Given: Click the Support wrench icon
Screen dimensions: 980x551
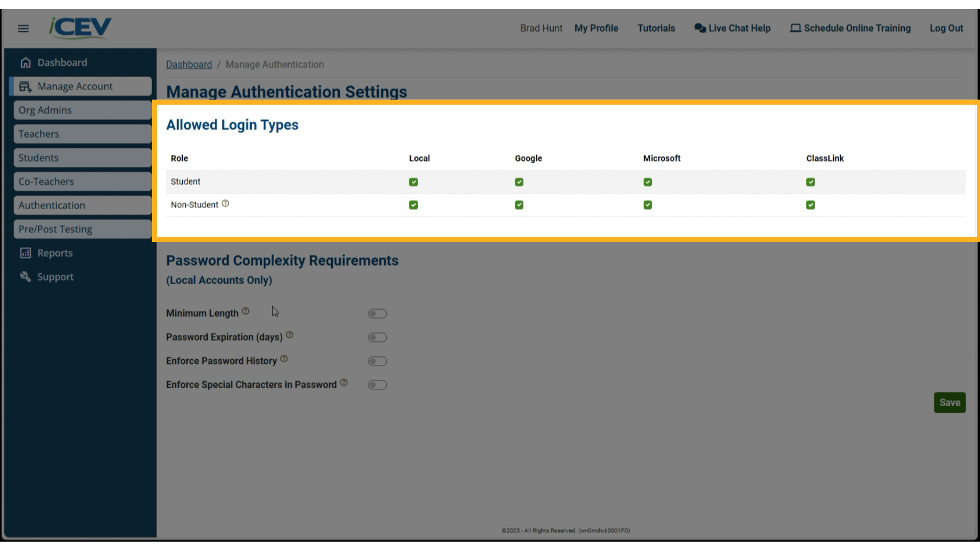Looking at the screenshot, I should coord(26,277).
